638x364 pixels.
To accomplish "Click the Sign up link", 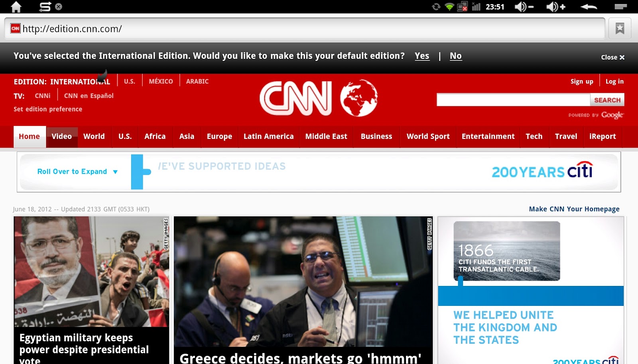I will [x=582, y=81].
